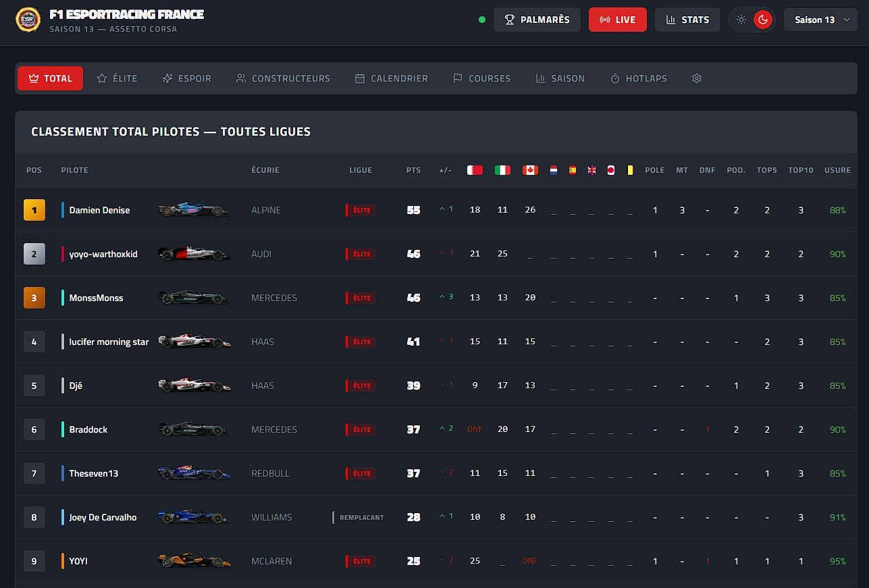
Task: Click the Bahrain flag race column
Action: click(475, 170)
